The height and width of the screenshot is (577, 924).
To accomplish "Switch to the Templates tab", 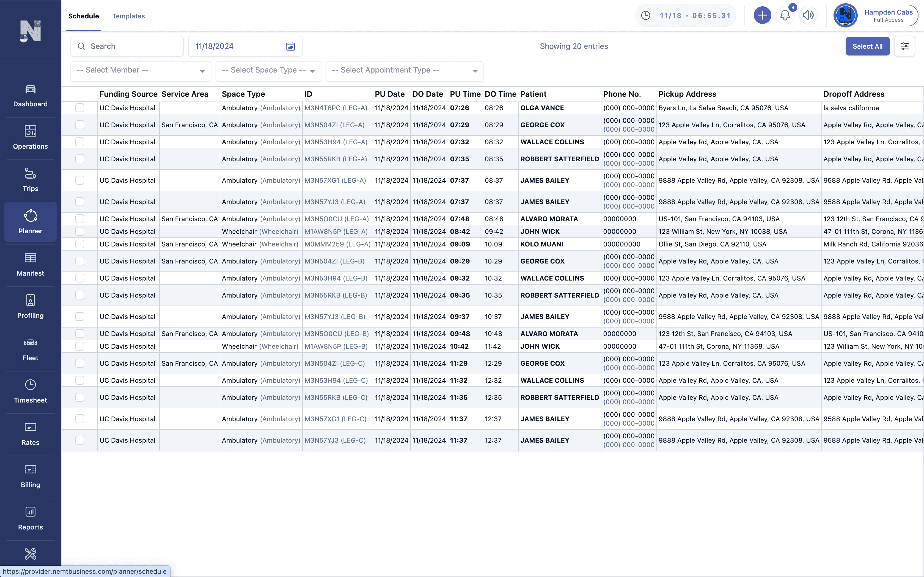I will click(x=128, y=16).
